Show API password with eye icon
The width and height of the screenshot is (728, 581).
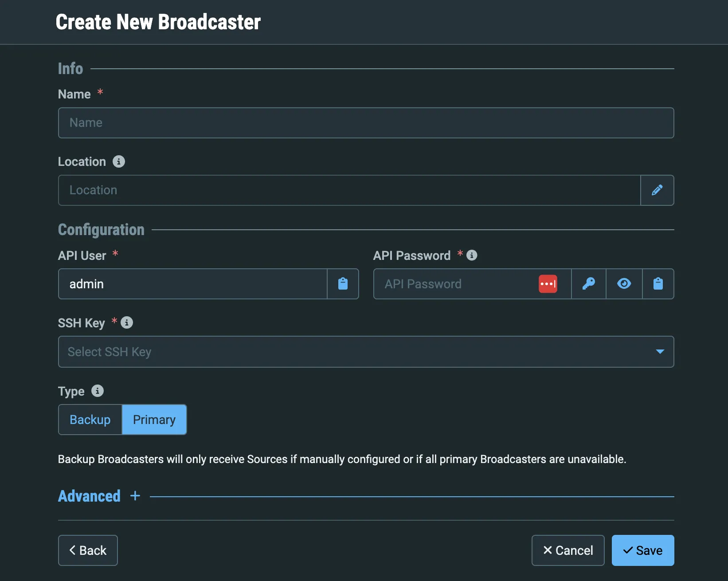pos(624,284)
